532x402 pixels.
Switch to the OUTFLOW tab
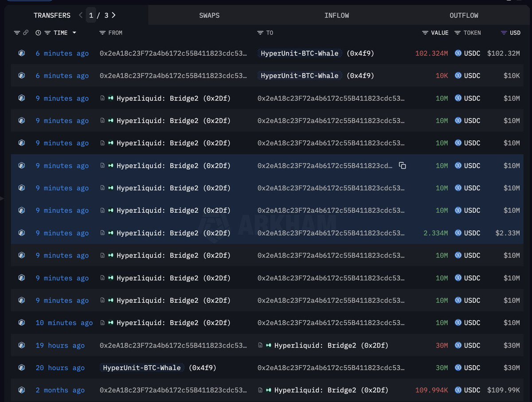coord(464,15)
